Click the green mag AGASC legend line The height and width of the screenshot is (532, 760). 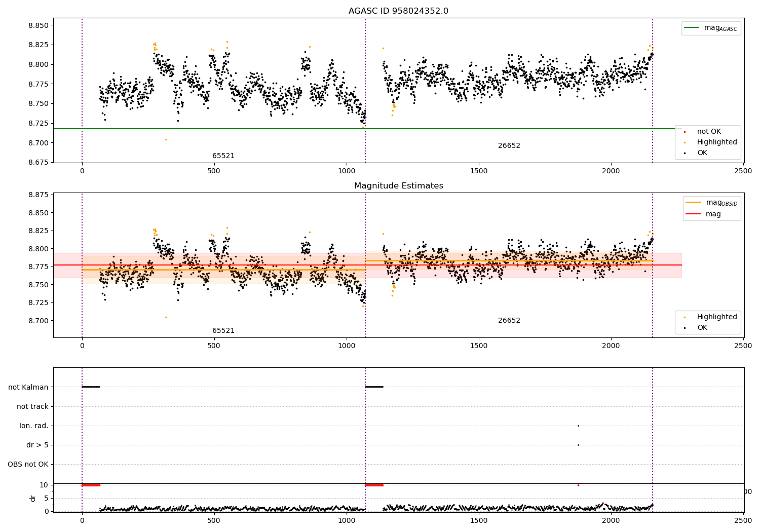click(x=692, y=28)
